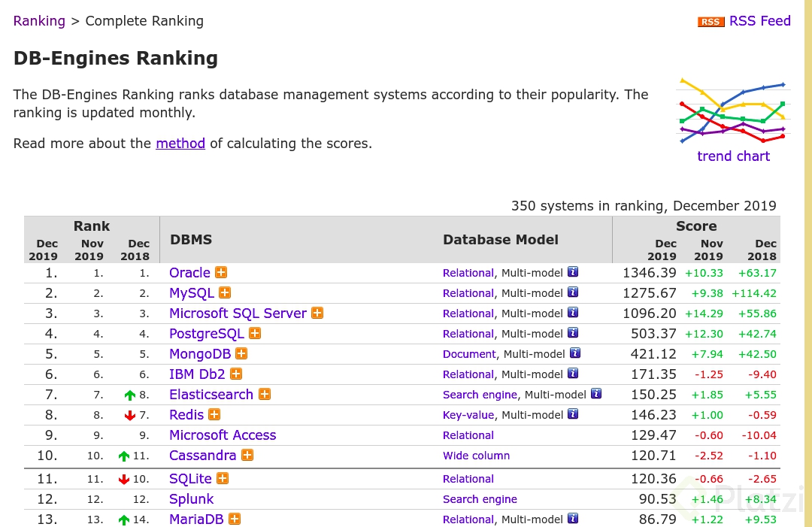This screenshot has width=812, height=527.
Task: Expand SQLite with its orange plus icon
Action: [222, 478]
